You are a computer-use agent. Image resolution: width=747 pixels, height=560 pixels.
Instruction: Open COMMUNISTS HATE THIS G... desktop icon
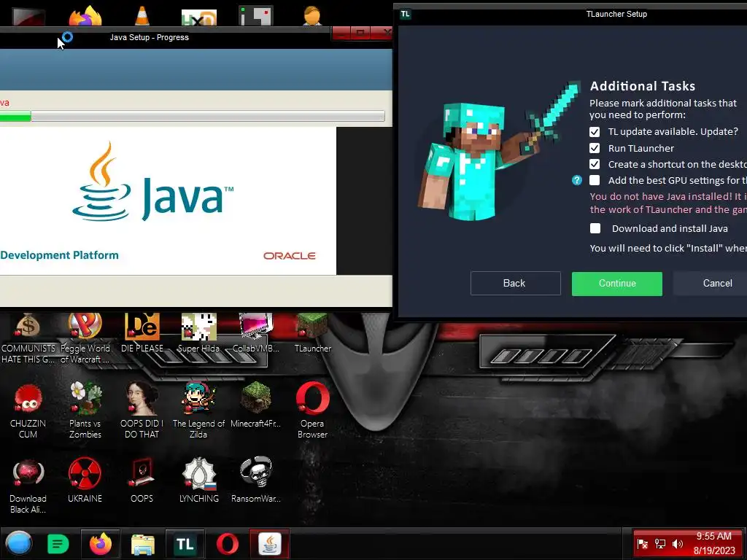click(x=28, y=337)
